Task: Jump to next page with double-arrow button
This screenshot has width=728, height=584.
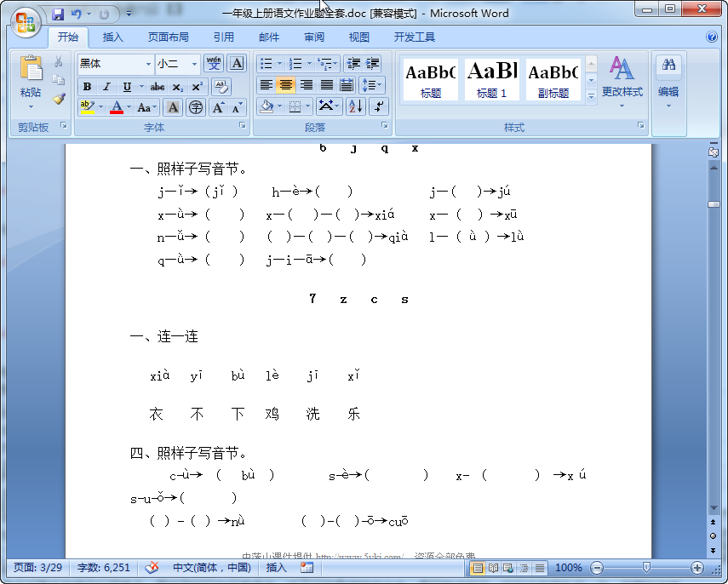Action: 714,551
